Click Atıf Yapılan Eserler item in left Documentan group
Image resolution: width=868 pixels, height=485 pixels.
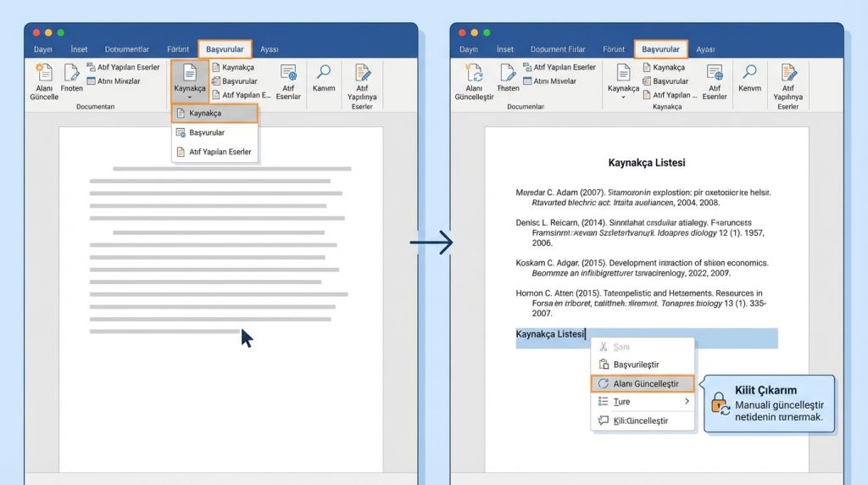(x=123, y=67)
